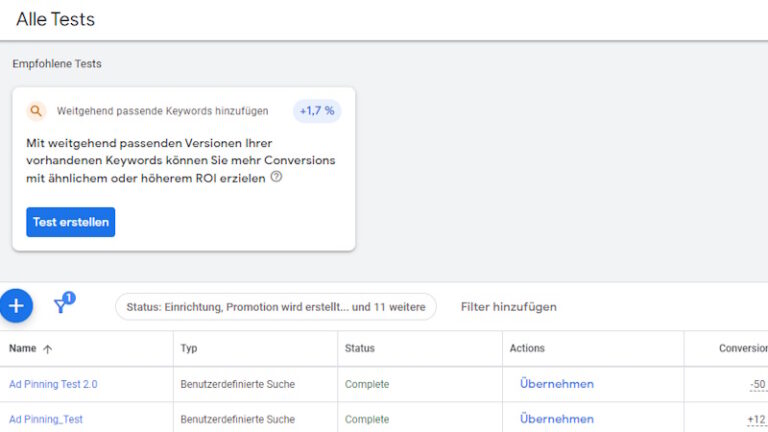This screenshot has width=768, height=432.
Task: Click Übernehmen in the Ad Pinning_Test row
Action: [556, 419]
